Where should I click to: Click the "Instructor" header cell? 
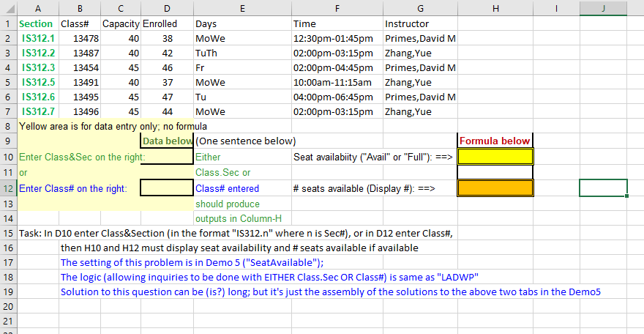[x=421, y=23]
